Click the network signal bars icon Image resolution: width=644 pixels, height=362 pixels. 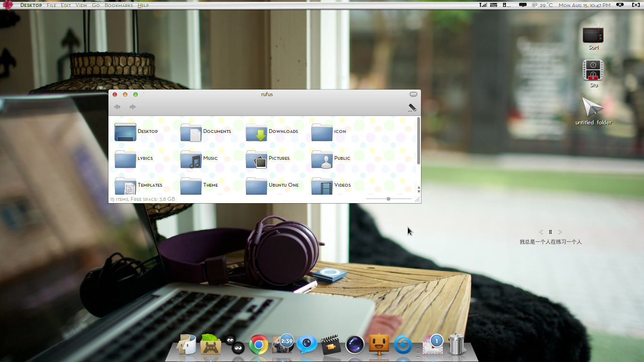click(x=483, y=5)
